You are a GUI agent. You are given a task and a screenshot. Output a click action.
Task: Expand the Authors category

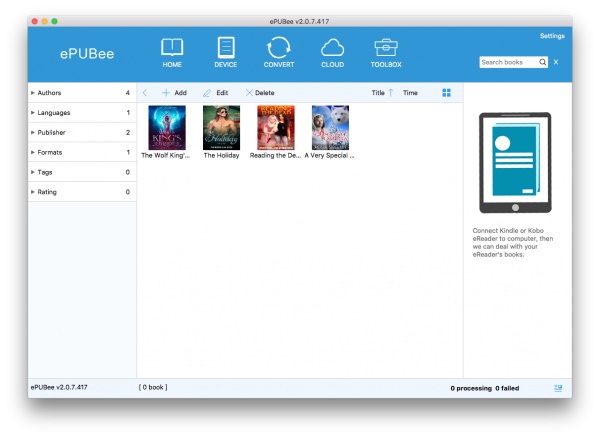point(82,93)
